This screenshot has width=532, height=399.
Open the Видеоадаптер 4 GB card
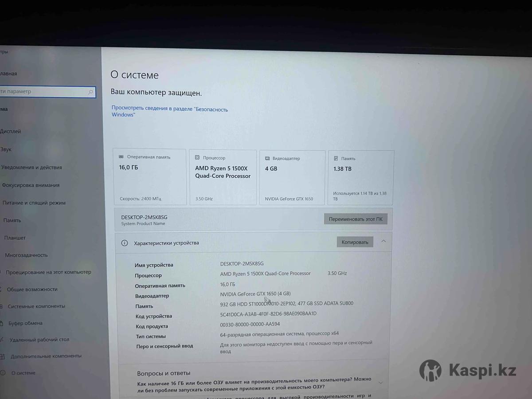(292, 177)
